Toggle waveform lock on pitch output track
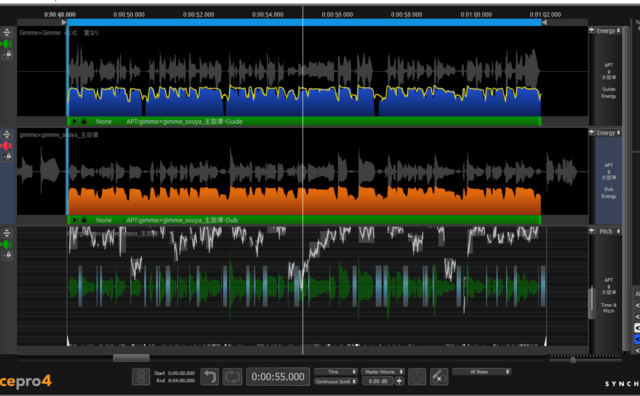The width and height of the screenshot is (640, 396). (x=7, y=256)
